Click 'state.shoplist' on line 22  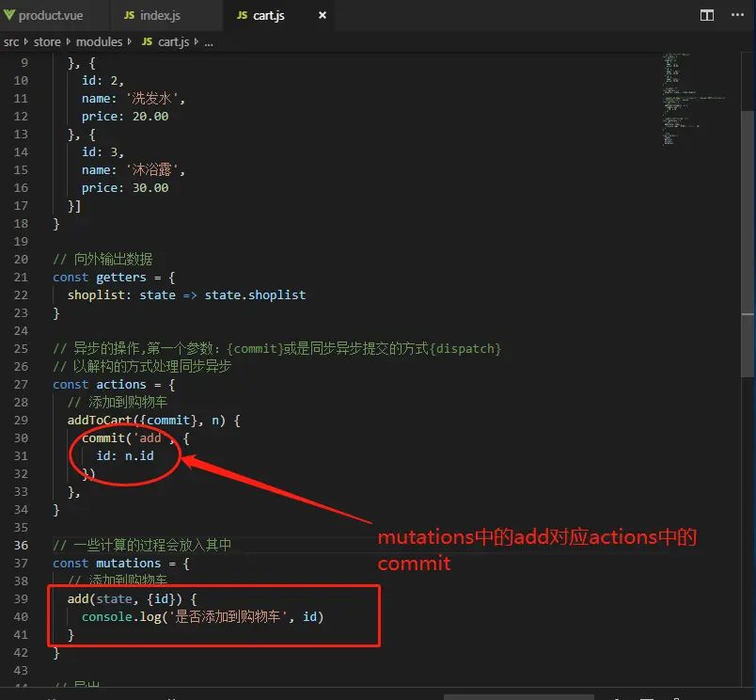pyautogui.click(x=255, y=295)
